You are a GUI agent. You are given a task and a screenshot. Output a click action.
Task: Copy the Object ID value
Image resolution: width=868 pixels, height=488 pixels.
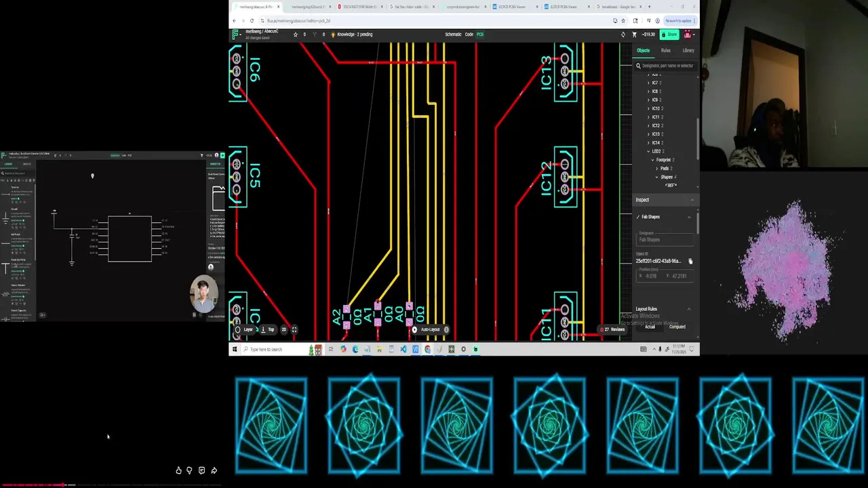coord(690,261)
